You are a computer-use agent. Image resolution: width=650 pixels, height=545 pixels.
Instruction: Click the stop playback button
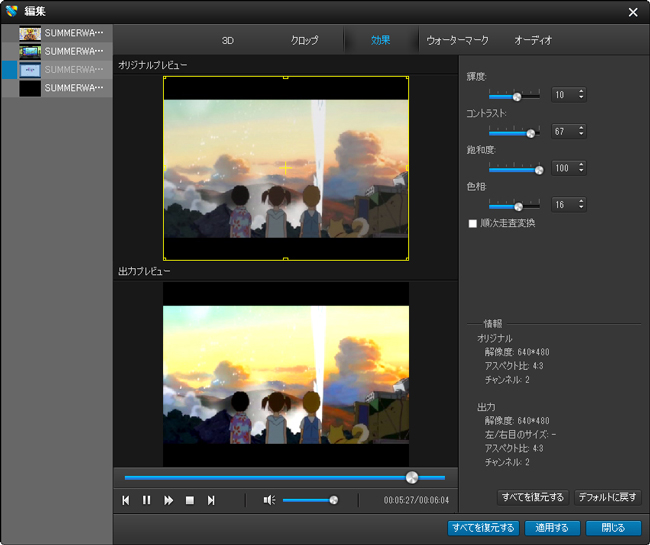tap(189, 500)
